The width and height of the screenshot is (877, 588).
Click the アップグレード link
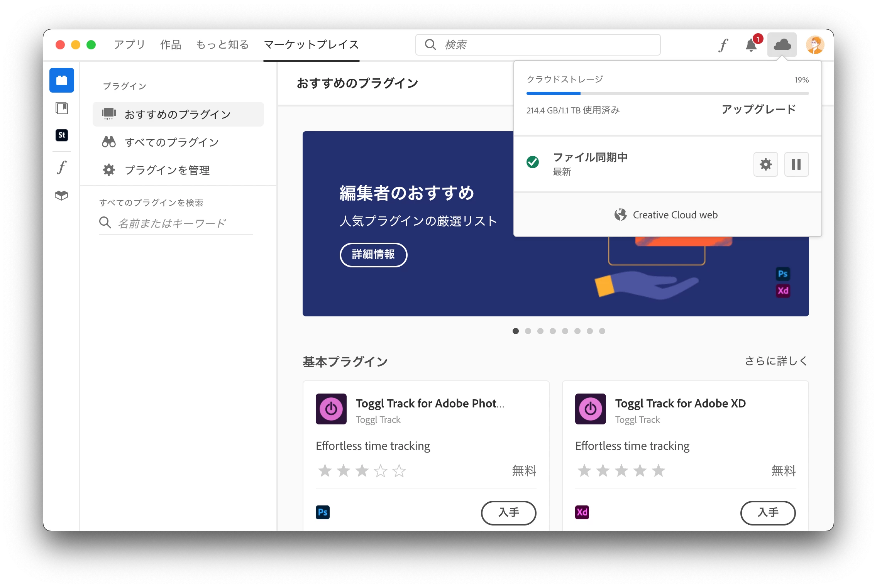(758, 110)
